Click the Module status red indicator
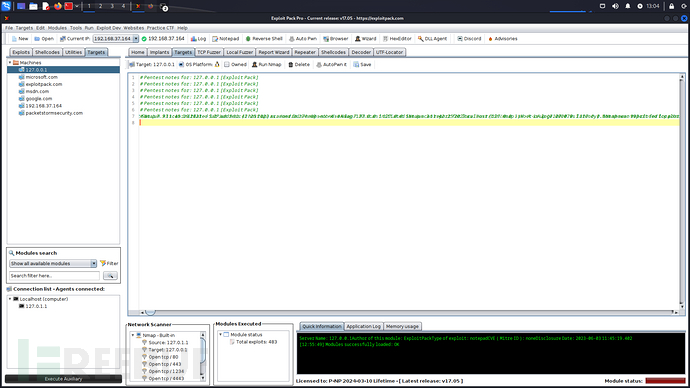This screenshot has height=388, width=690. [x=665, y=381]
